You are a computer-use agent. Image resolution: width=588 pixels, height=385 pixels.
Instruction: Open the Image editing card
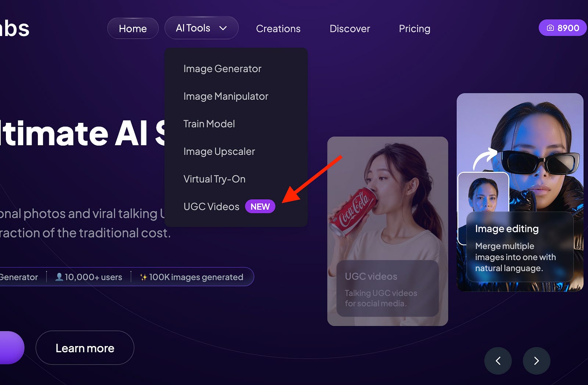(520, 192)
